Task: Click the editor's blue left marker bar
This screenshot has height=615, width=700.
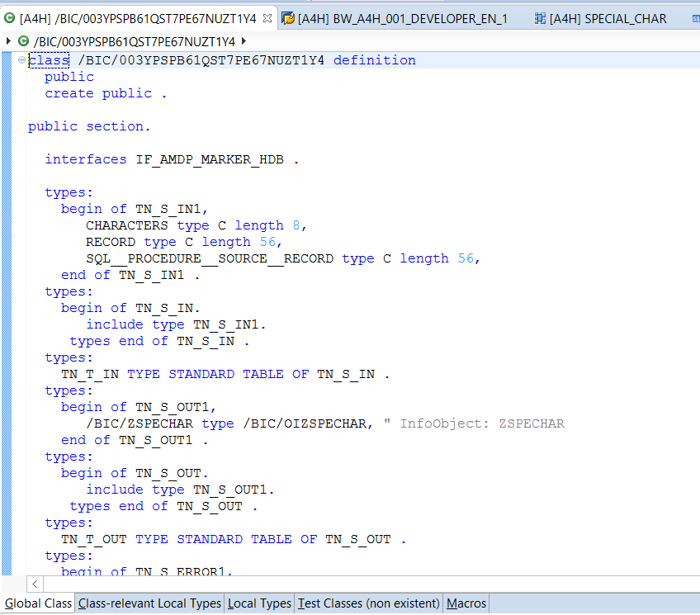Action: pos(7,314)
